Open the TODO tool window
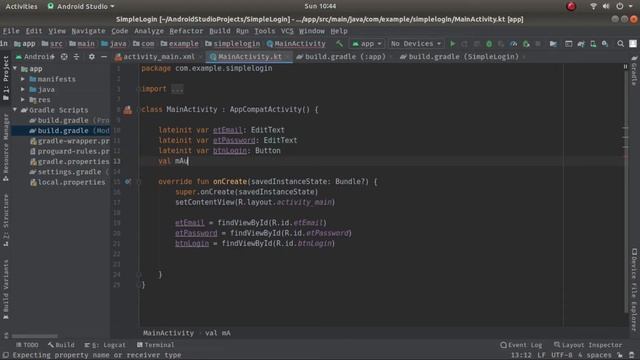The height and width of the screenshot is (360, 640). (x=27, y=345)
